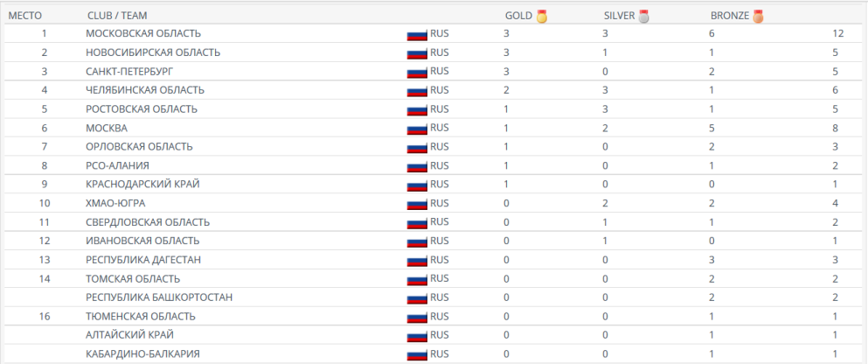Sort by the BRONZE column header

pyautogui.click(x=730, y=16)
